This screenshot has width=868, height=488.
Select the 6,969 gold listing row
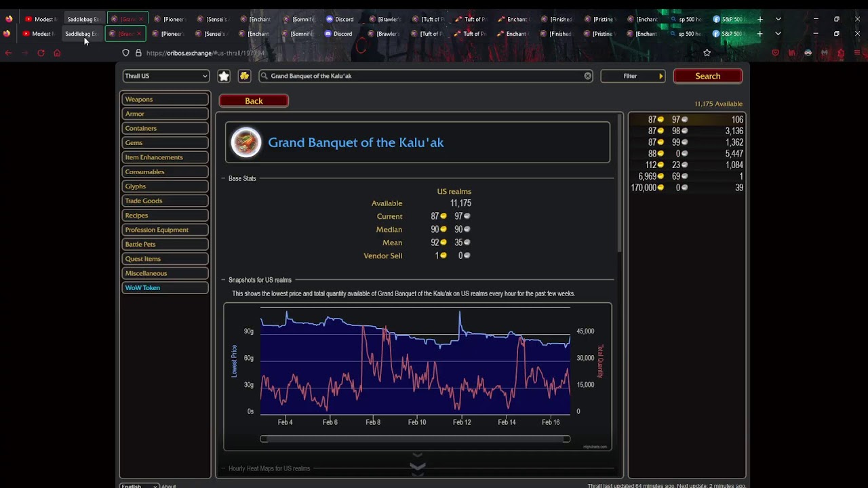687,176
